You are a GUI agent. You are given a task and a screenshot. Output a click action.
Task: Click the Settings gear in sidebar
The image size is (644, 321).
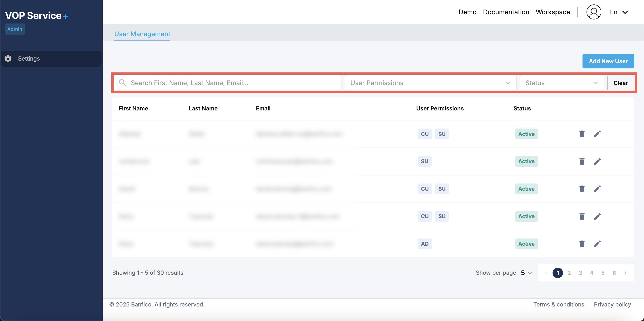pyautogui.click(x=8, y=59)
